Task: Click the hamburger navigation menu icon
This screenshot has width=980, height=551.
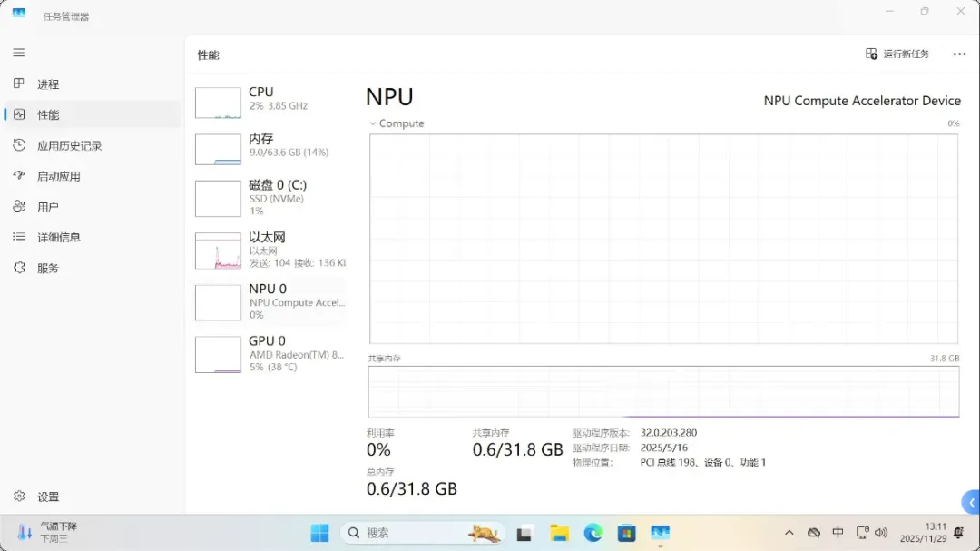Action: [19, 53]
